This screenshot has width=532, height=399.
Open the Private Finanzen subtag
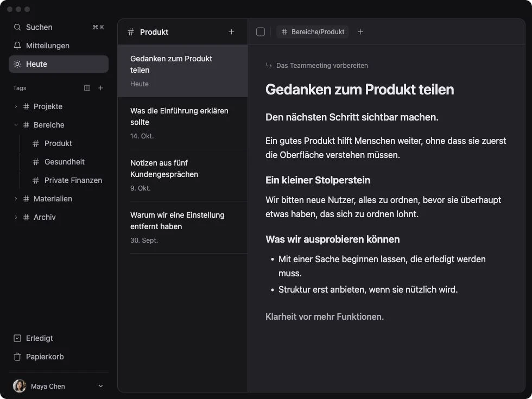pos(73,180)
